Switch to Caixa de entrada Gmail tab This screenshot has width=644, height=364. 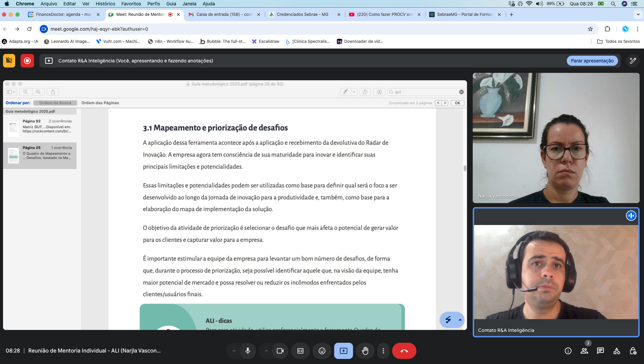pos(224,15)
